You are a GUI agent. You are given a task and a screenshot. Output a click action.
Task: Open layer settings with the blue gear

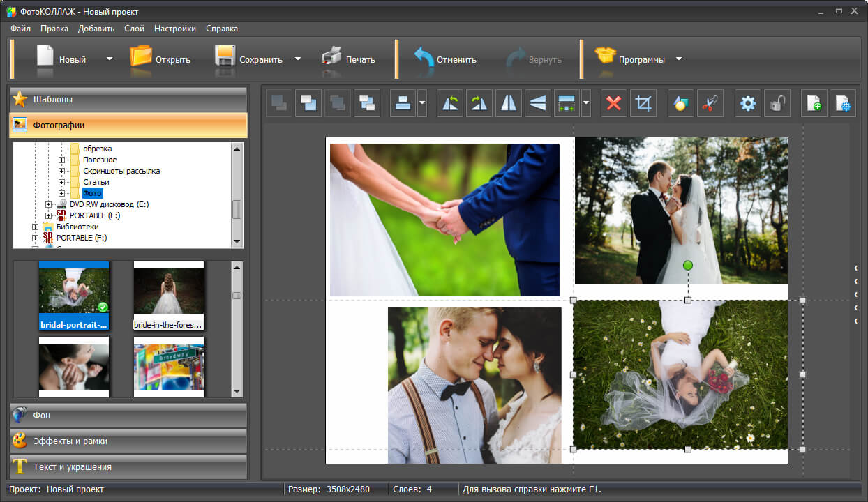tap(748, 104)
